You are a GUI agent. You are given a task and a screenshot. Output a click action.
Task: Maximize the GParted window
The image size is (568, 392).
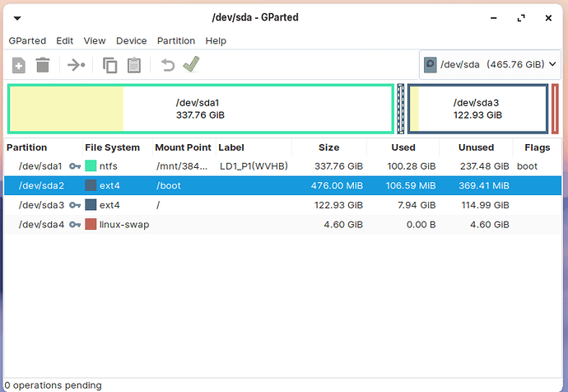coord(521,18)
